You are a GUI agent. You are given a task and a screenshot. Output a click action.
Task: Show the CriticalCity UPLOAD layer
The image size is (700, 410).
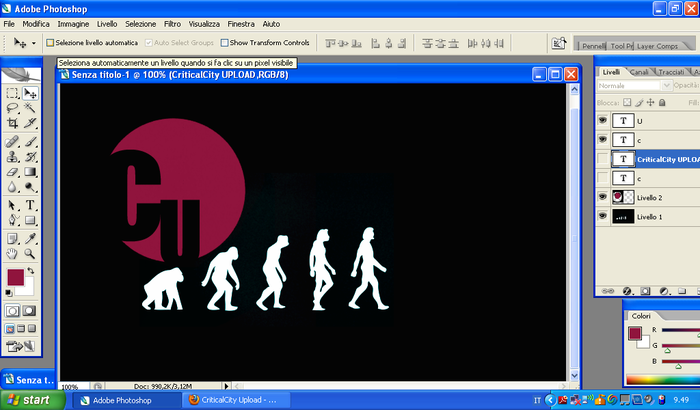tap(603, 159)
